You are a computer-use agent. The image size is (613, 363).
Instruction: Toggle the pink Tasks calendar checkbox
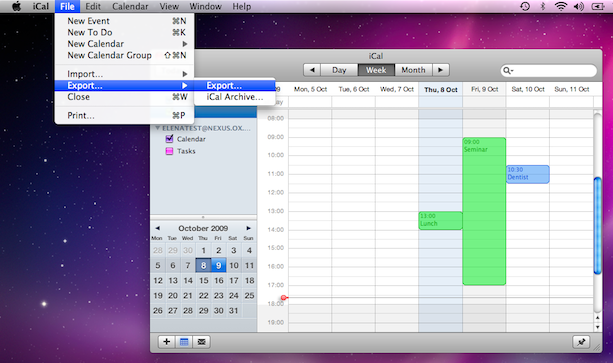(169, 151)
